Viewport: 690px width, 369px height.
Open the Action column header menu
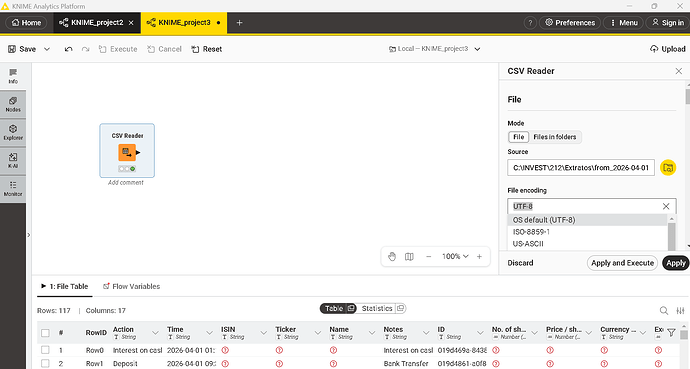(155, 333)
